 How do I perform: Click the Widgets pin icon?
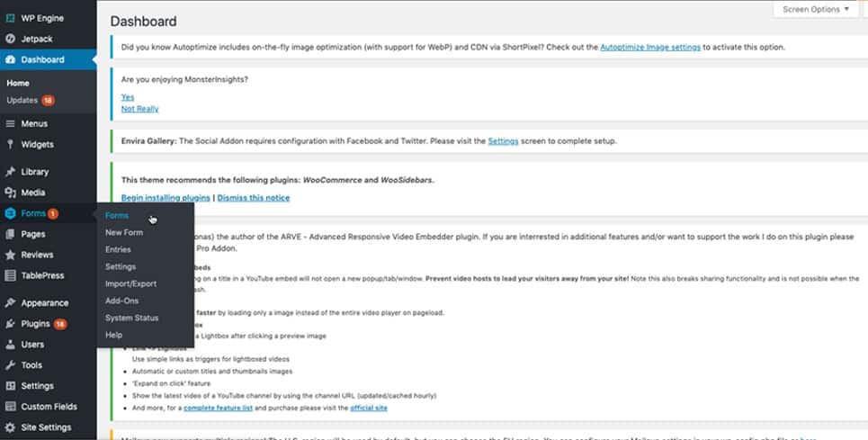coord(10,145)
